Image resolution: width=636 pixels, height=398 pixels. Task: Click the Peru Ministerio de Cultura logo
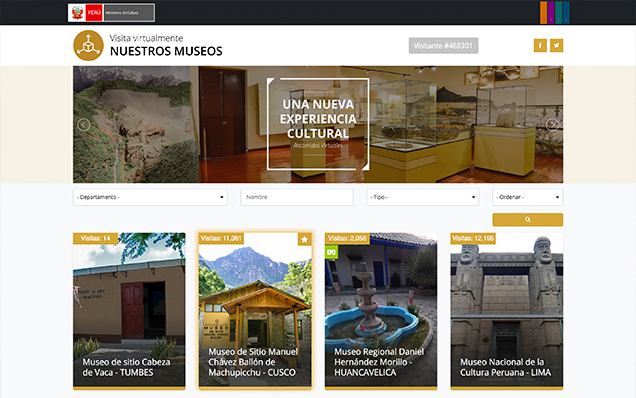111,13
